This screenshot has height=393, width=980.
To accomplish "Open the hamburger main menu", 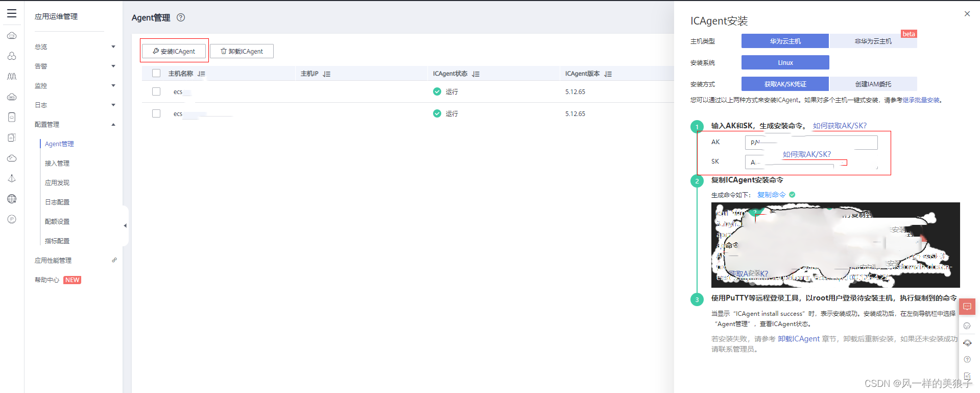I will [12, 14].
